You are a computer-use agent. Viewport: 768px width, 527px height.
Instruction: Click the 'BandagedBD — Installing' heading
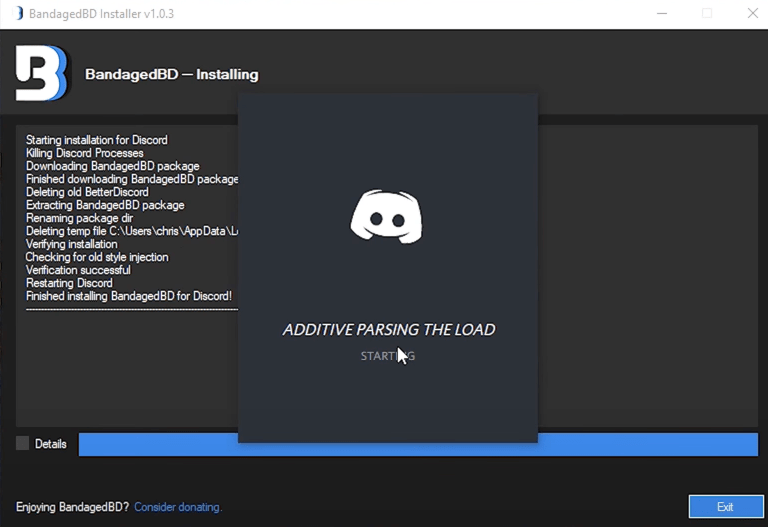coord(172,74)
